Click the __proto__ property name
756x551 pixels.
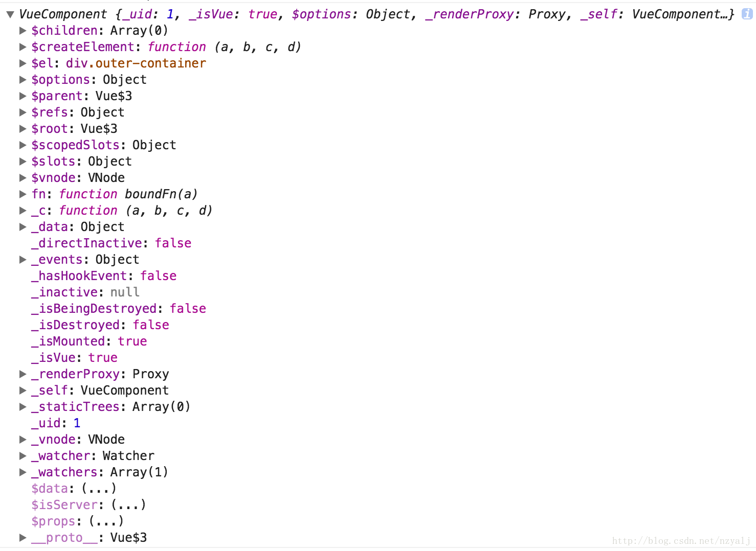pyautogui.click(x=64, y=538)
